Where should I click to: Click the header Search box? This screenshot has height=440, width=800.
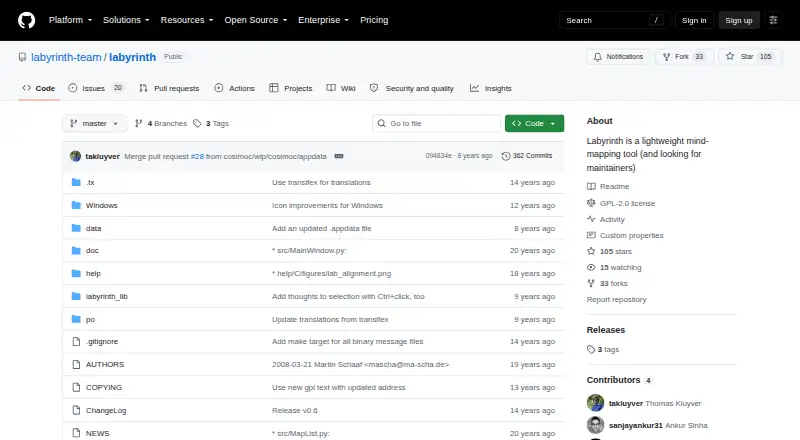tap(613, 20)
